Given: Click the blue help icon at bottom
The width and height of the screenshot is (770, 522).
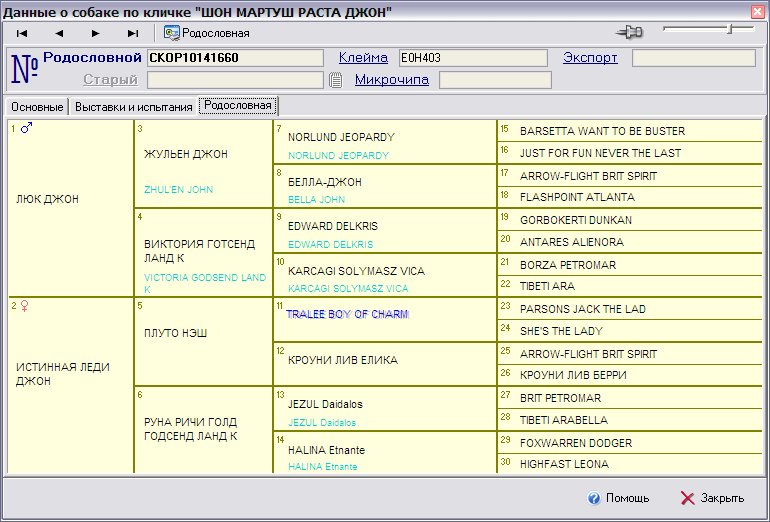Looking at the screenshot, I should (x=594, y=498).
